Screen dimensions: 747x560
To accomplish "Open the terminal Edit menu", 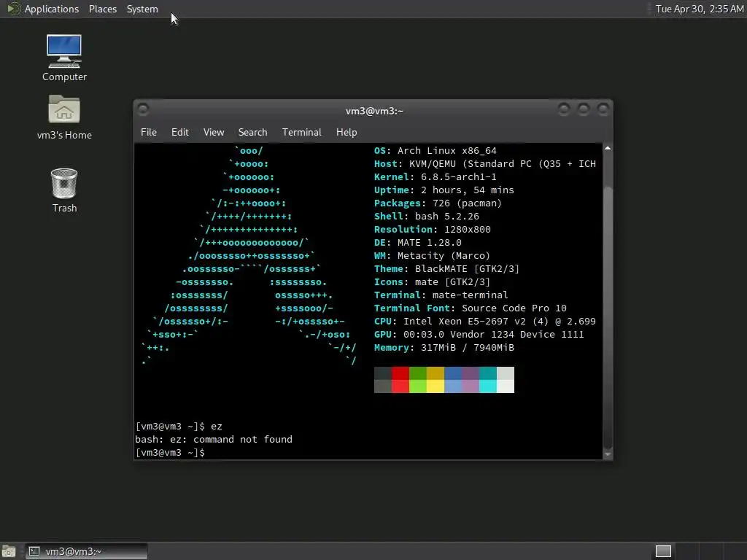I will point(180,132).
